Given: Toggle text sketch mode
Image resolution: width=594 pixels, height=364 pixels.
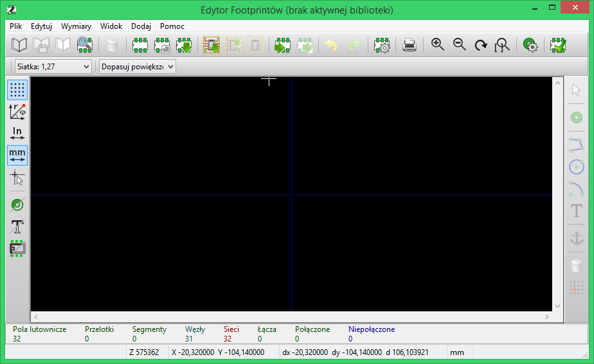Looking at the screenshot, I should pos(17,227).
